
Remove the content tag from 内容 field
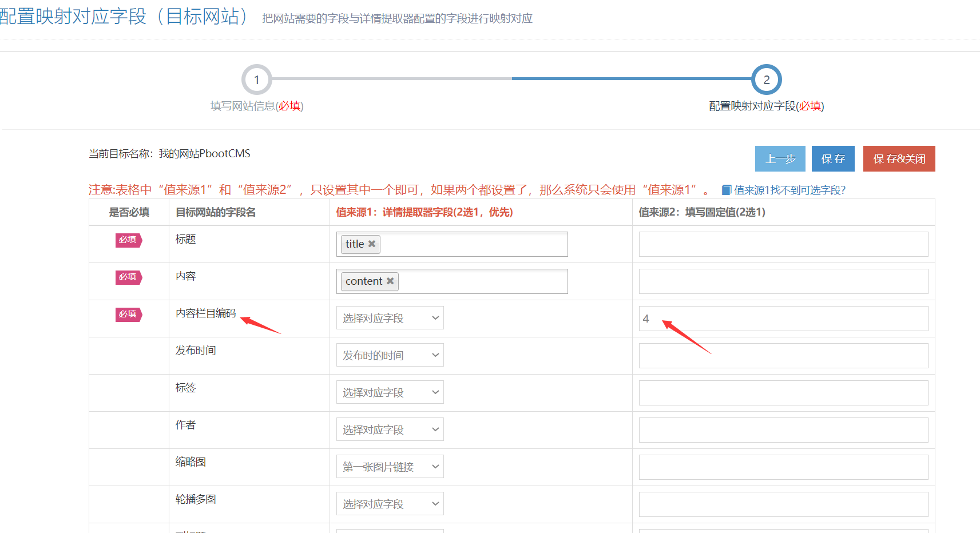tap(390, 281)
